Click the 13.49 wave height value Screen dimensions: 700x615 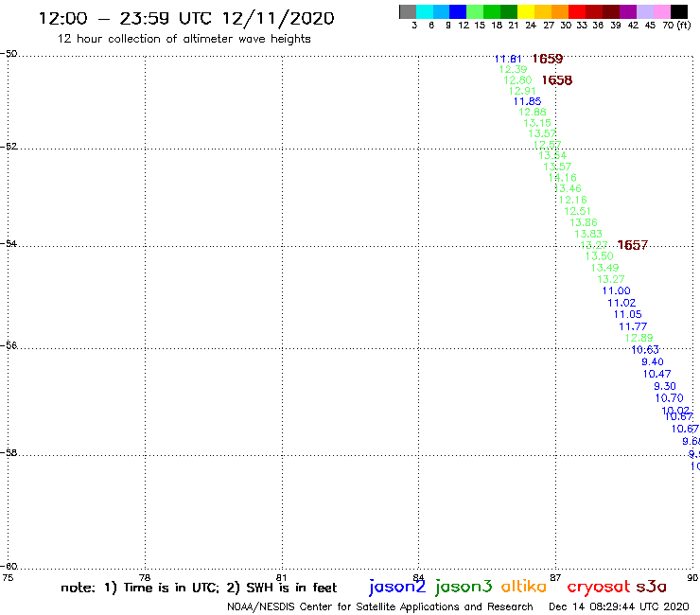click(x=605, y=268)
